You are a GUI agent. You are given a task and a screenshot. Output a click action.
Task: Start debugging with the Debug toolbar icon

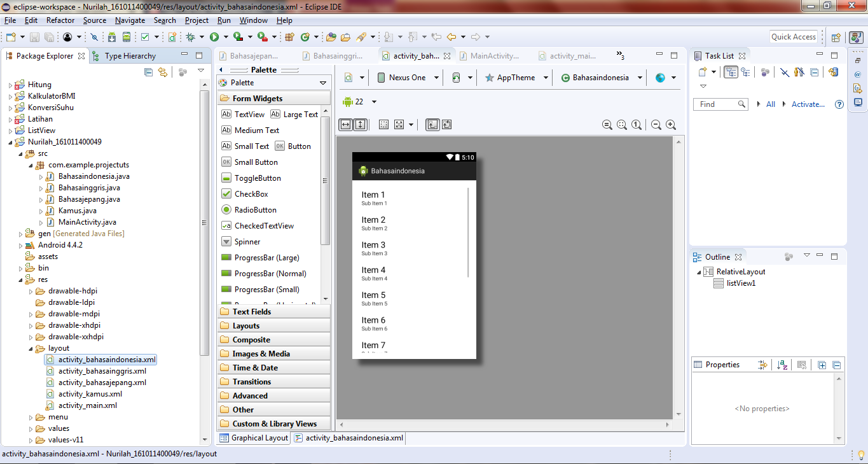(189, 36)
